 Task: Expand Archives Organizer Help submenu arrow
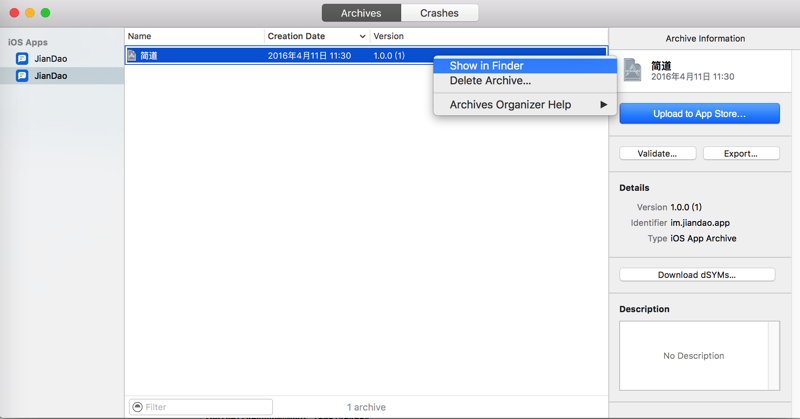[x=604, y=105]
